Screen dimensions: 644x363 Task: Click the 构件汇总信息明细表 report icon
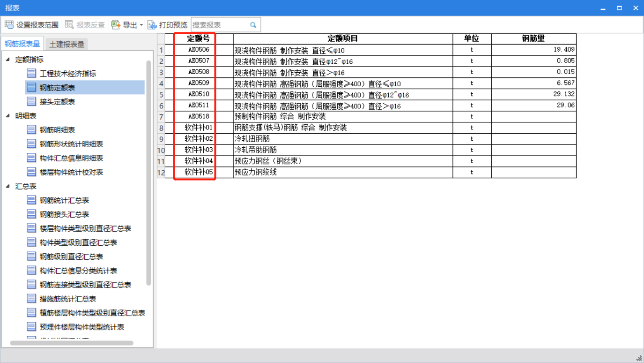(x=31, y=158)
